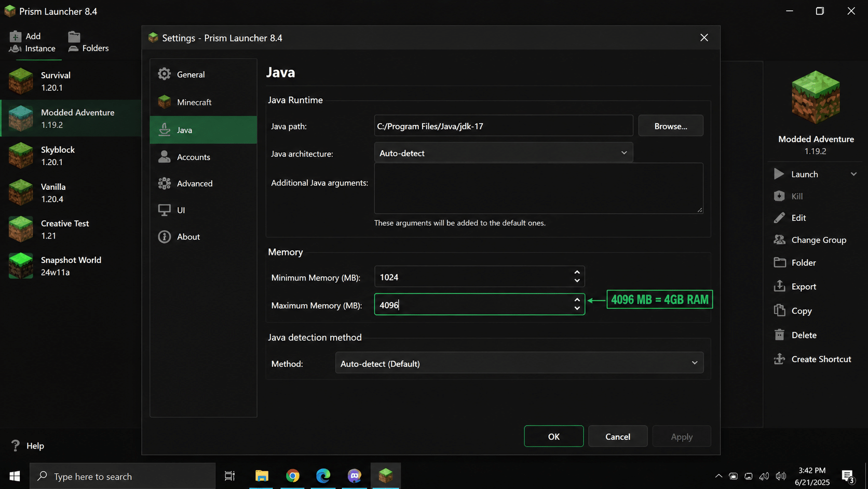Open the About page in settings
This screenshot has height=489, width=868.
tap(203, 236)
